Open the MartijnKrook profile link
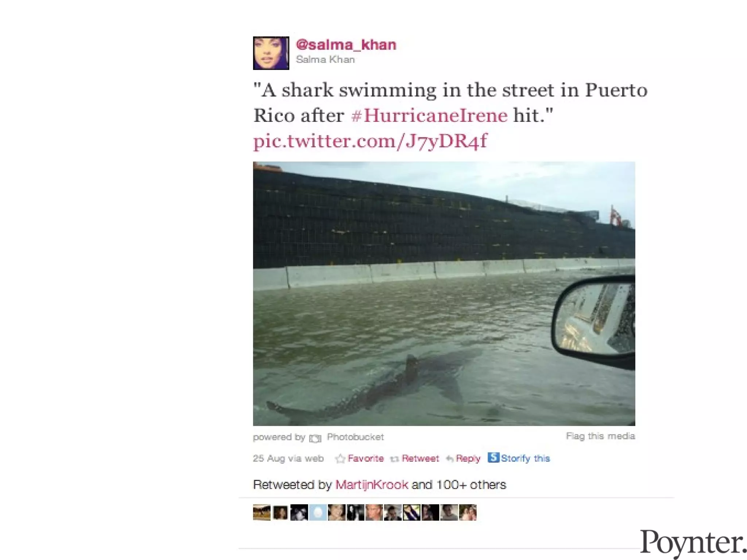Image resolution: width=747 pixels, height=560 pixels. click(x=372, y=485)
